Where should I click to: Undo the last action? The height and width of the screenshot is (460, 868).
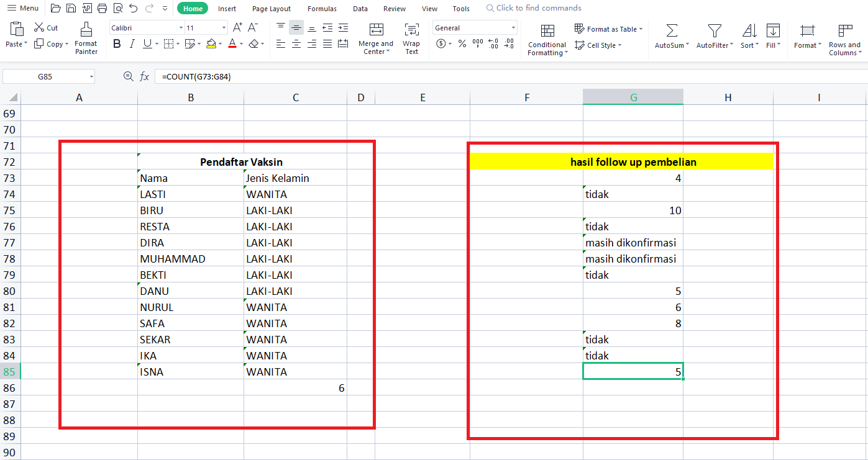coord(133,9)
